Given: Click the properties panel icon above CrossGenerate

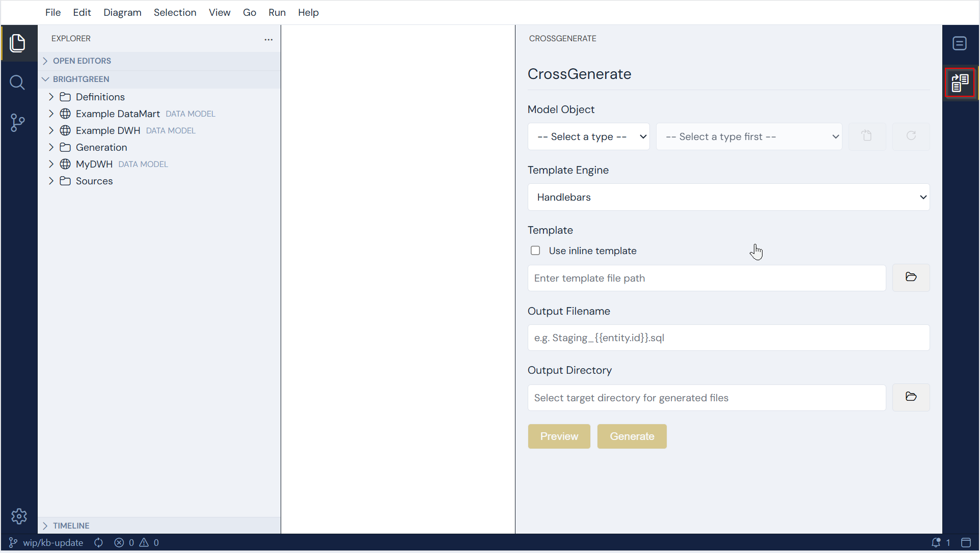Looking at the screenshot, I should coord(960,43).
